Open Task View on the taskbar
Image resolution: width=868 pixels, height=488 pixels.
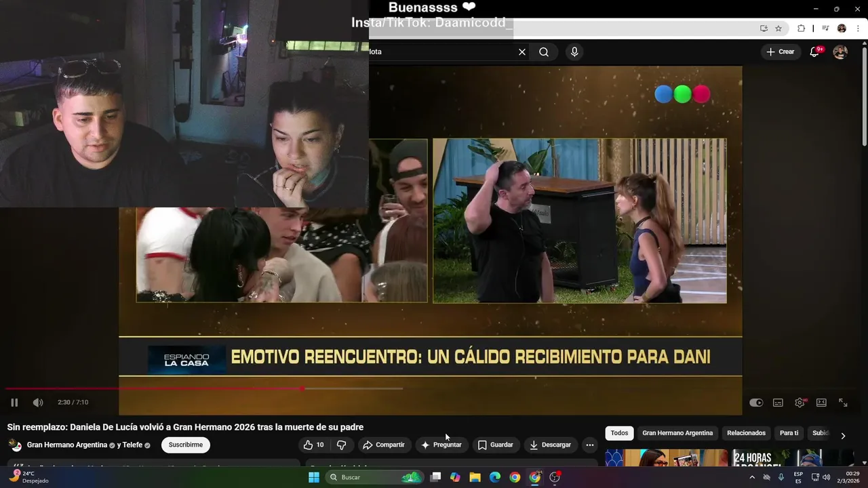(x=436, y=477)
